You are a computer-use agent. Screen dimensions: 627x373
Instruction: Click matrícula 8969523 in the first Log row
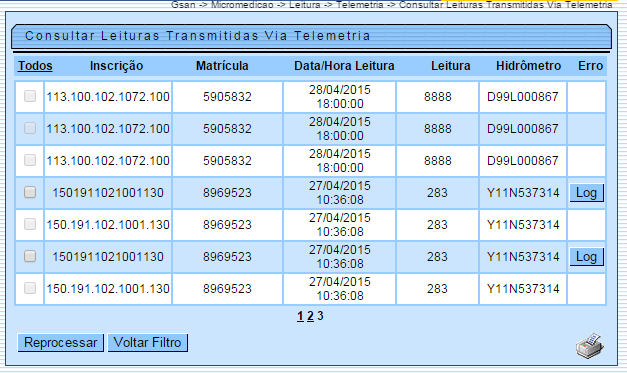click(227, 193)
